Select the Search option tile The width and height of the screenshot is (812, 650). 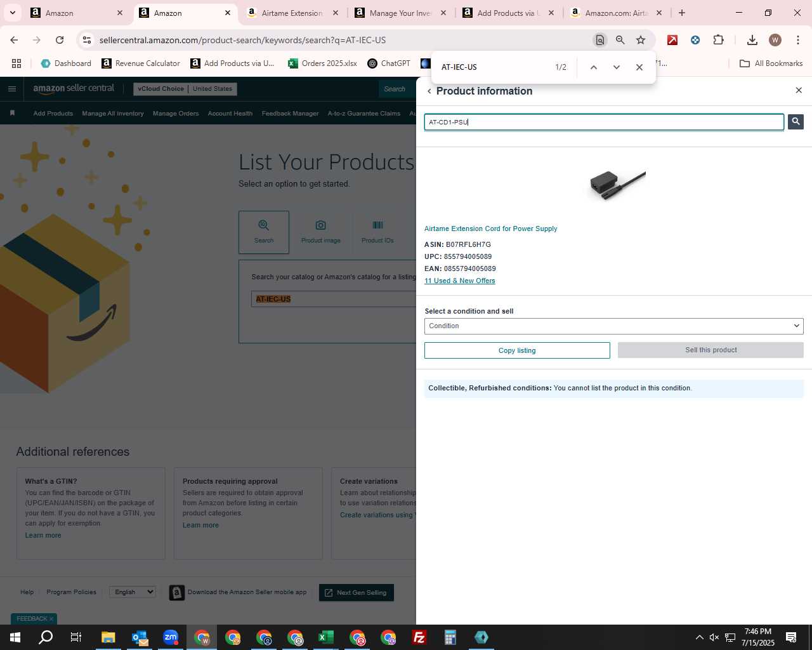coord(264,232)
